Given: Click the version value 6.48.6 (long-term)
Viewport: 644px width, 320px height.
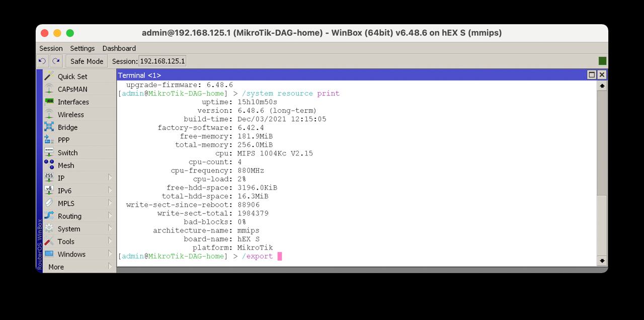Looking at the screenshot, I should point(277,110).
